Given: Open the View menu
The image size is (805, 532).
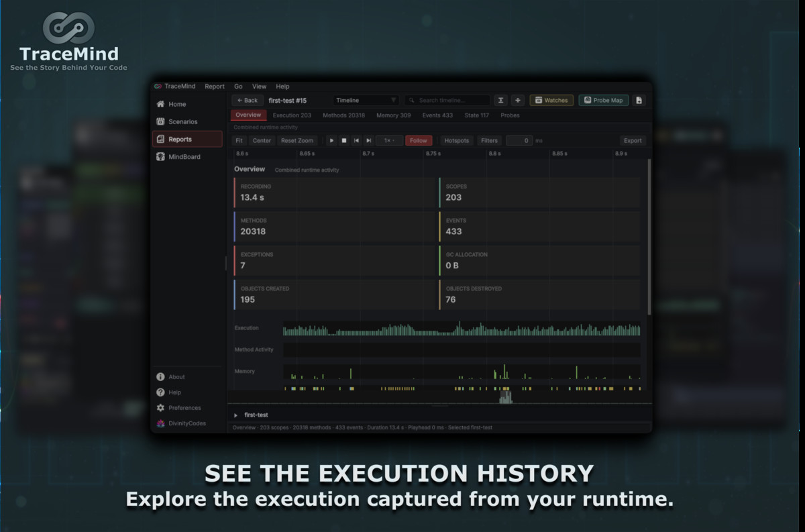Looking at the screenshot, I should [x=259, y=87].
